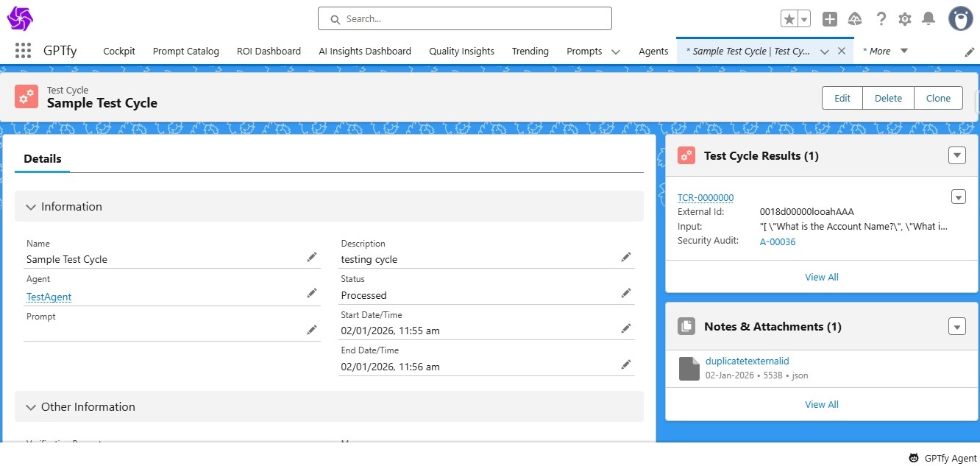Open the Test Cycle Results panel dropdown

(956, 155)
